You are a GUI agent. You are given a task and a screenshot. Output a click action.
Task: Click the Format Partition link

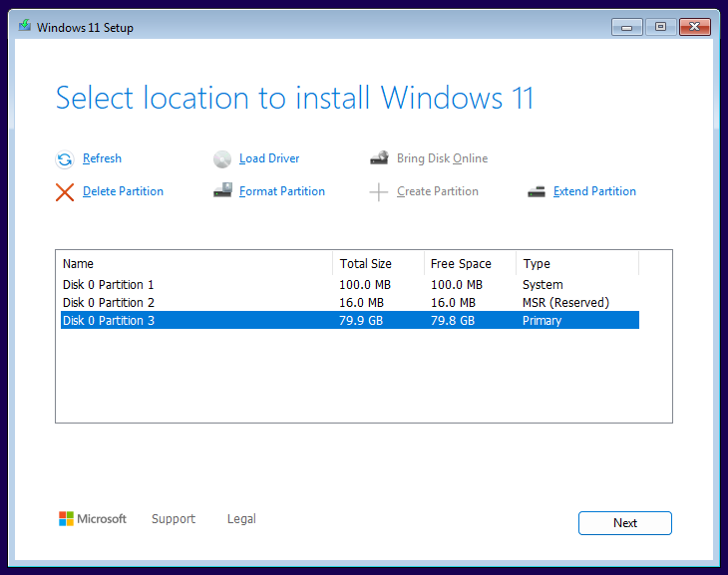click(x=282, y=191)
